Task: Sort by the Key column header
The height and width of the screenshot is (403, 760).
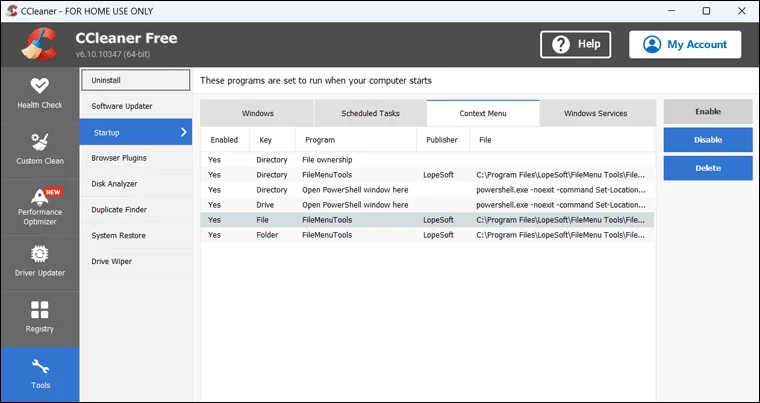Action: [x=272, y=140]
